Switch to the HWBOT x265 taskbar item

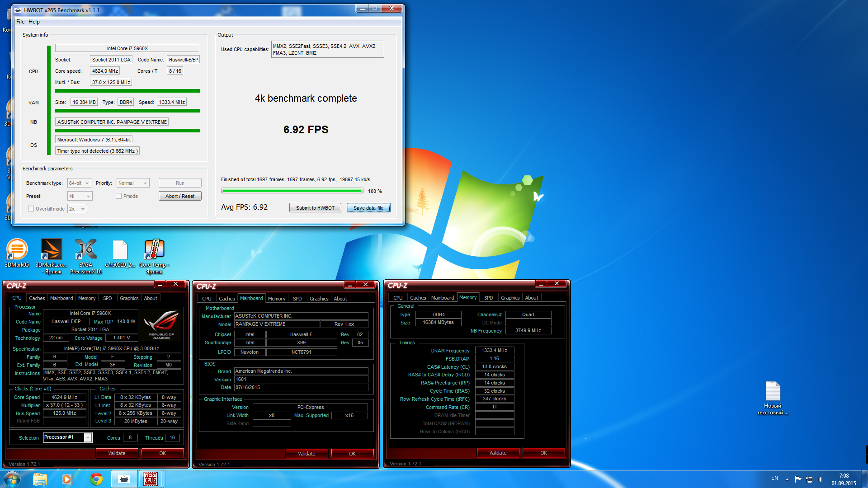click(x=124, y=479)
